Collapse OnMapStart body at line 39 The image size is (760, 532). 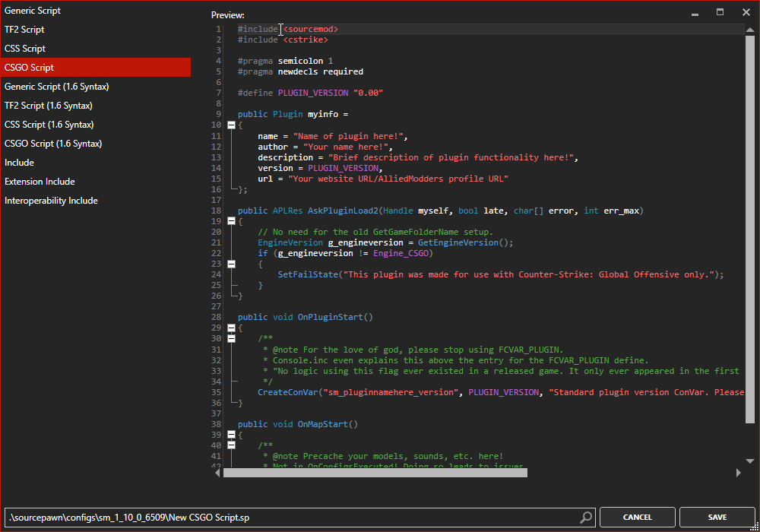(x=232, y=435)
